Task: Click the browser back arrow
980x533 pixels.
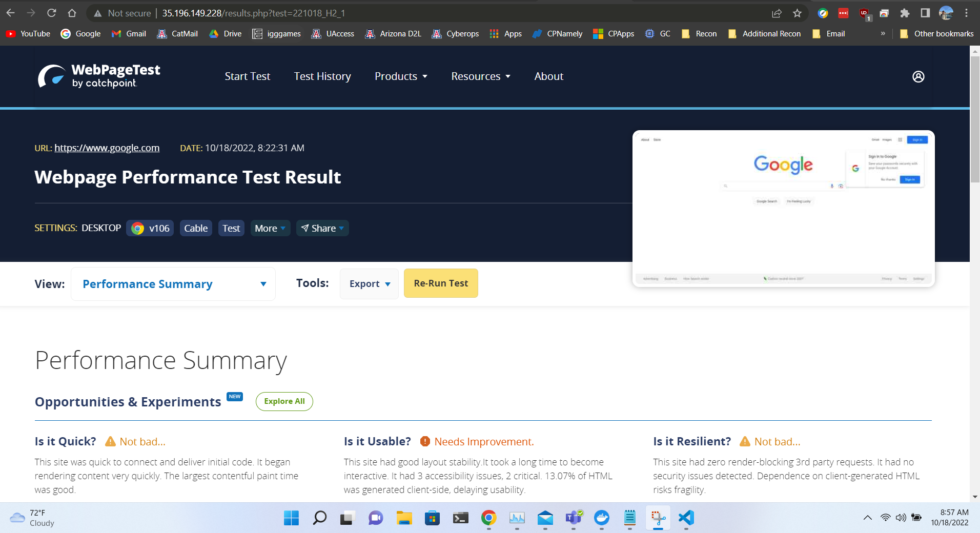Action: click(10, 13)
